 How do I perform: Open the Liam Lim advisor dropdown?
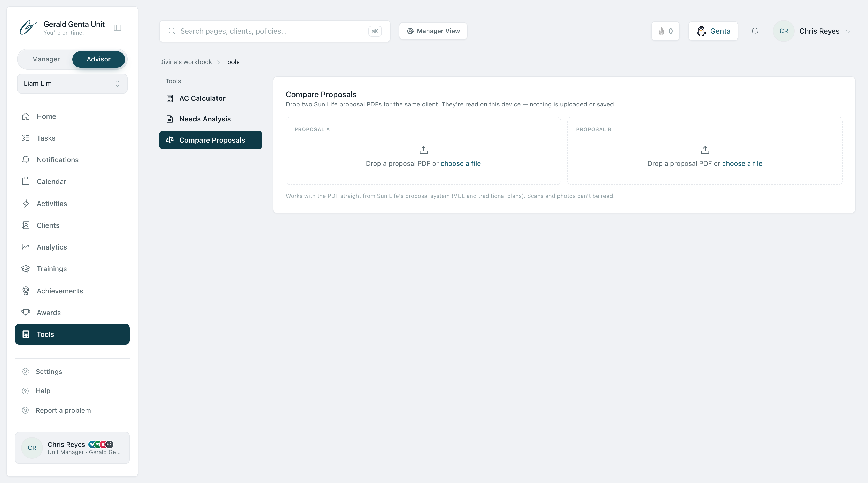coord(72,83)
